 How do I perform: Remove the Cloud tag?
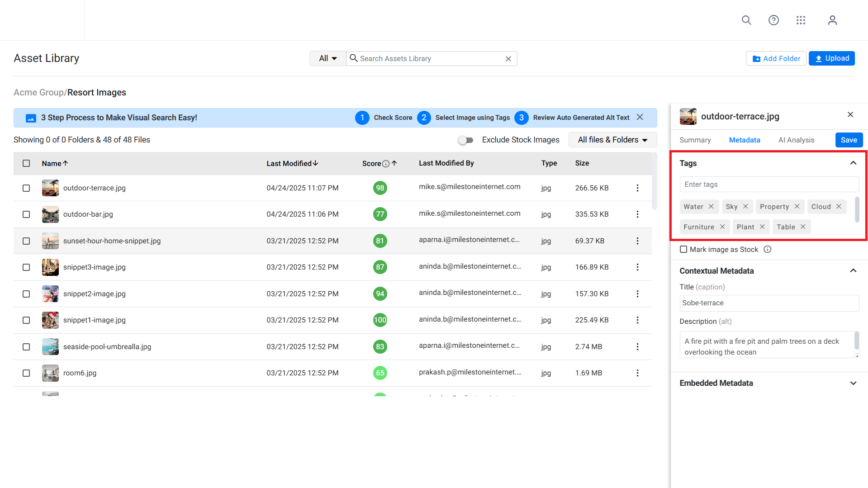point(839,207)
